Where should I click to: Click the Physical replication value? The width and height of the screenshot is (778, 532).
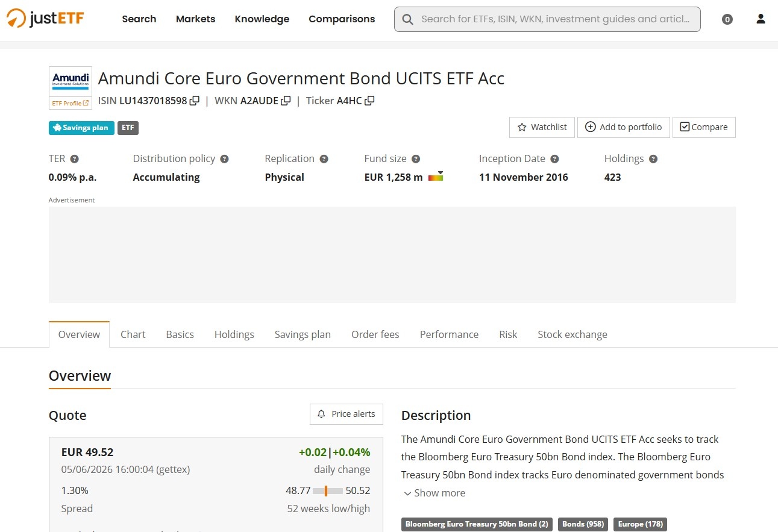point(284,177)
